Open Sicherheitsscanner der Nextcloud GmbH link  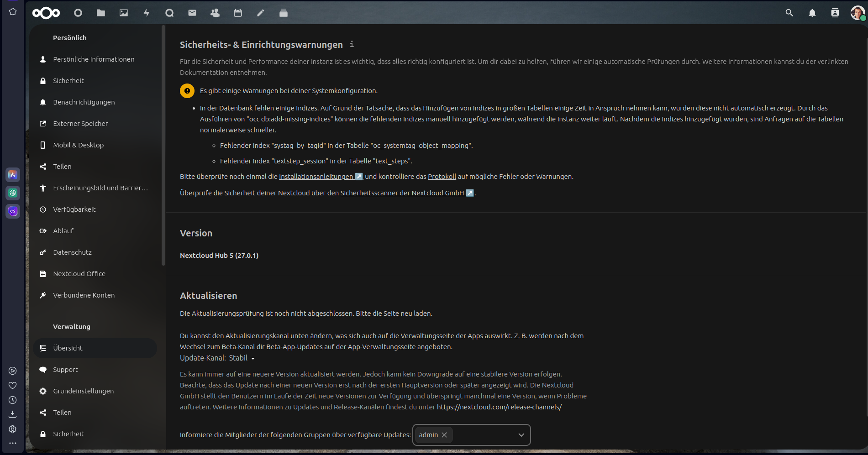[x=407, y=193]
